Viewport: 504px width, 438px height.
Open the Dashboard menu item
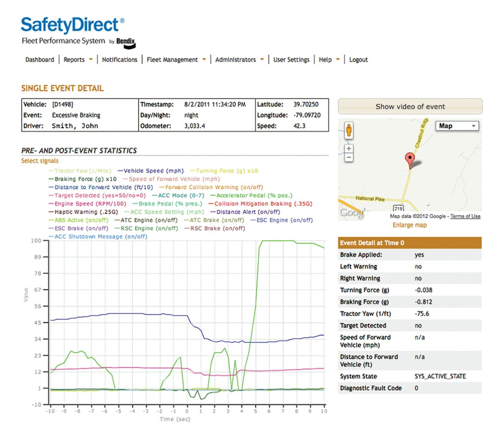(39, 59)
